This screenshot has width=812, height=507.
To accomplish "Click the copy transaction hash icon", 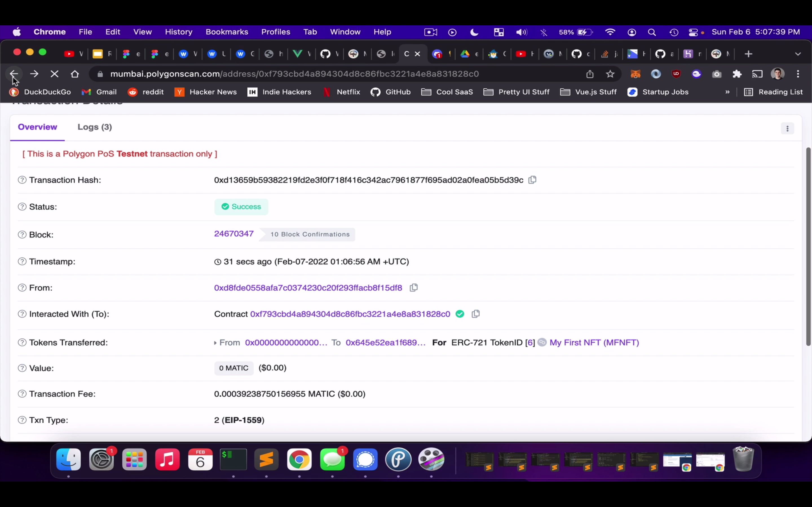I will (533, 179).
